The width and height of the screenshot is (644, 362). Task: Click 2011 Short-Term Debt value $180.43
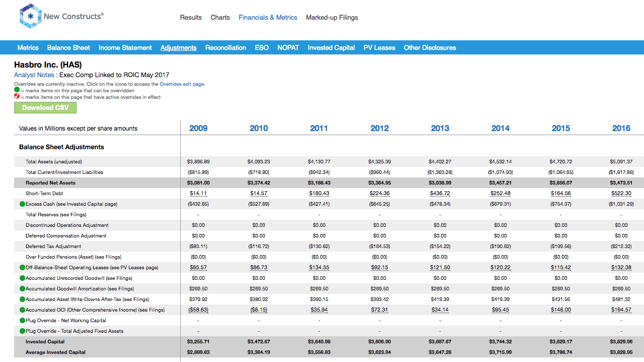319,194
